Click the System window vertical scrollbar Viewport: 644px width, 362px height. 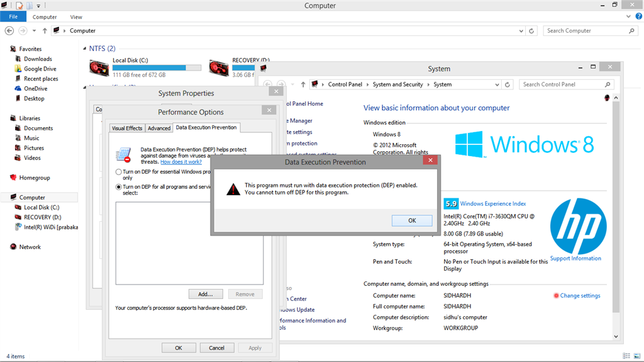[x=616, y=206]
